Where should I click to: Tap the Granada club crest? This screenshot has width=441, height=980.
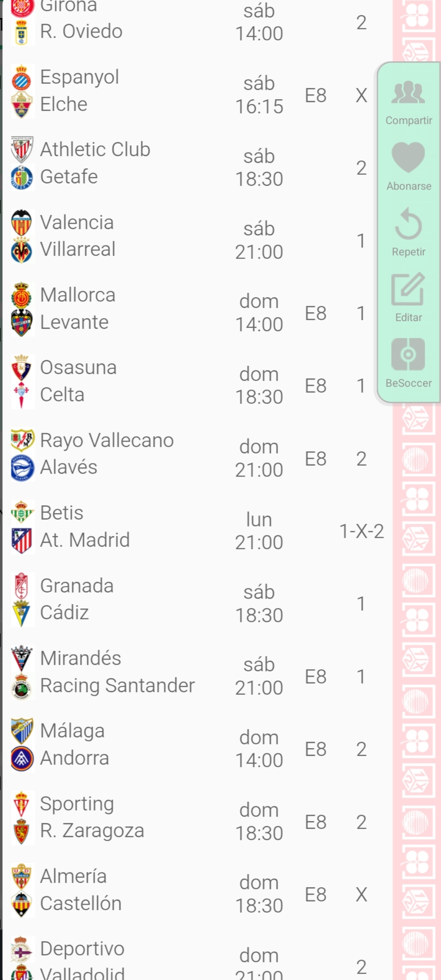tap(22, 586)
